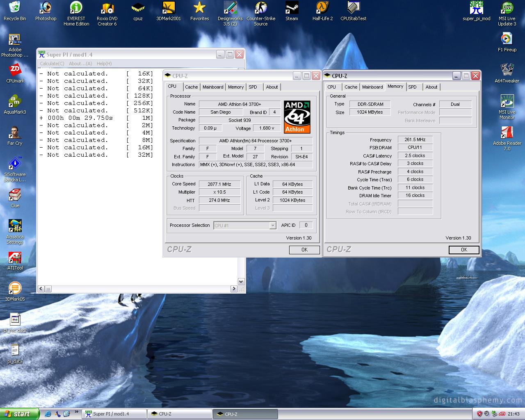Click OK in the right CPU-Z memory window

pos(464,250)
